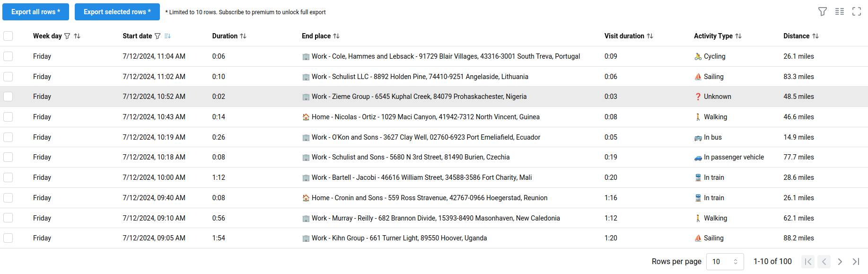The height and width of the screenshot is (274, 868).
Task: Sort by Duration column arrows
Action: [x=243, y=36]
